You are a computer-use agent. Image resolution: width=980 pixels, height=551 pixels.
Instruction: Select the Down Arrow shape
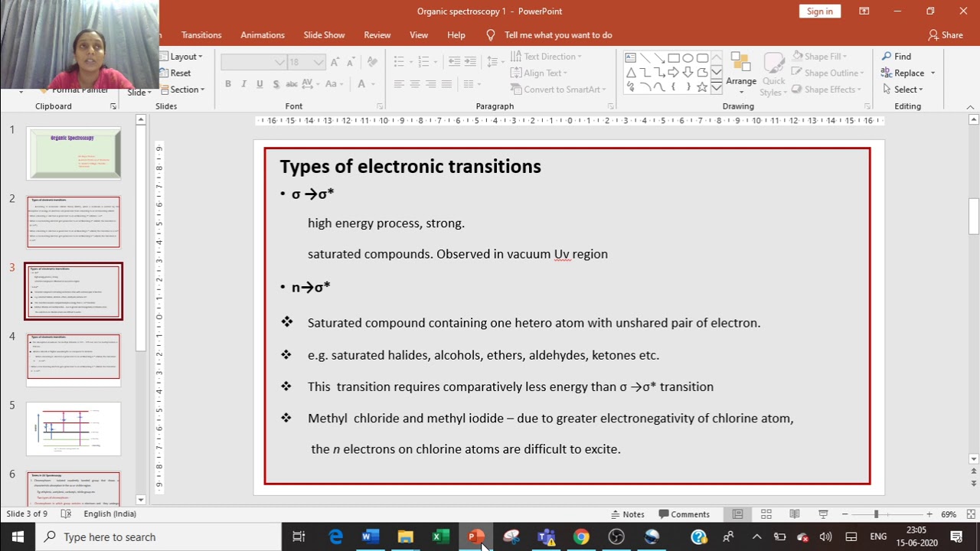click(688, 73)
